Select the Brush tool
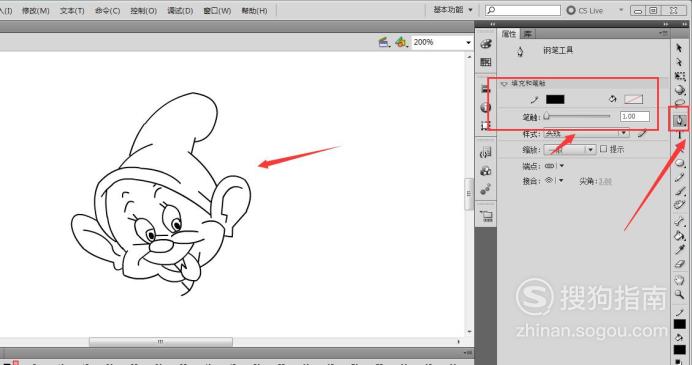The width and height of the screenshot is (692, 365). click(680, 192)
